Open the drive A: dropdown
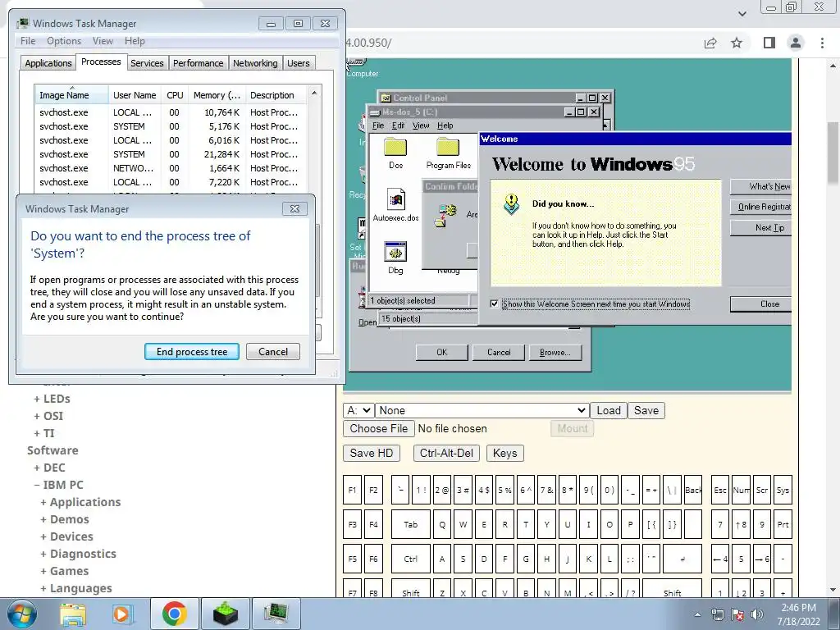This screenshot has height=630, width=840. [x=358, y=410]
